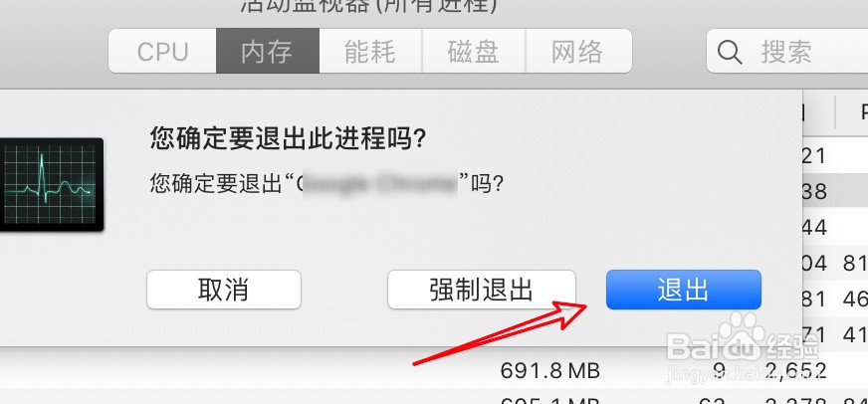The image size is (868, 404).
Task: Select the 内存 tab
Action: pos(268,51)
